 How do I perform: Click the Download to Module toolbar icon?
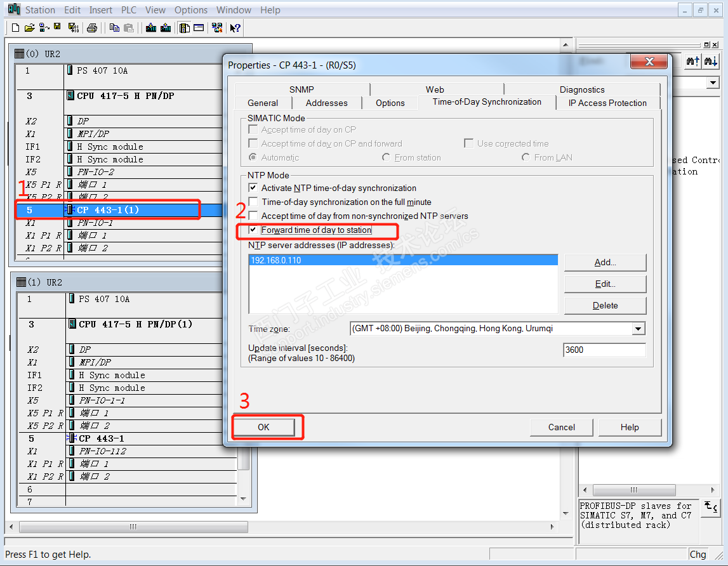[151, 28]
